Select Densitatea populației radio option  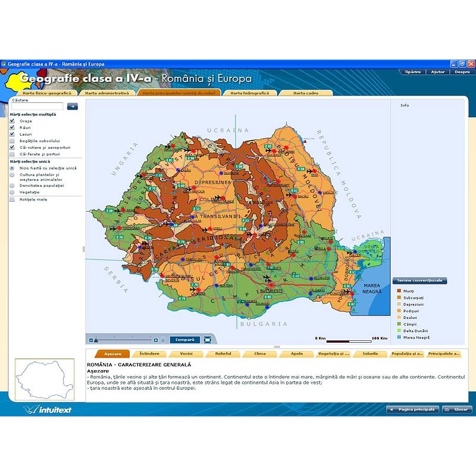click(12, 186)
